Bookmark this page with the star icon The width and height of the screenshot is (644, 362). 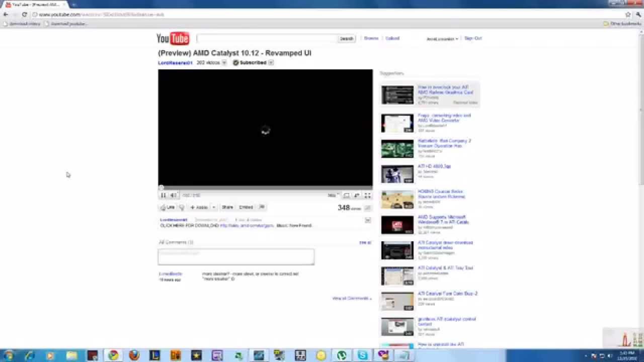[x=627, y=15]
